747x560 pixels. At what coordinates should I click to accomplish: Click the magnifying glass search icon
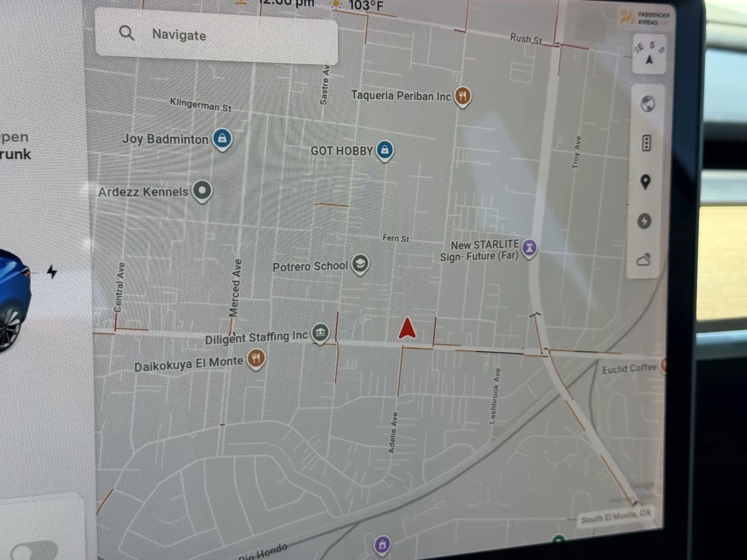(x=127, y=33)
